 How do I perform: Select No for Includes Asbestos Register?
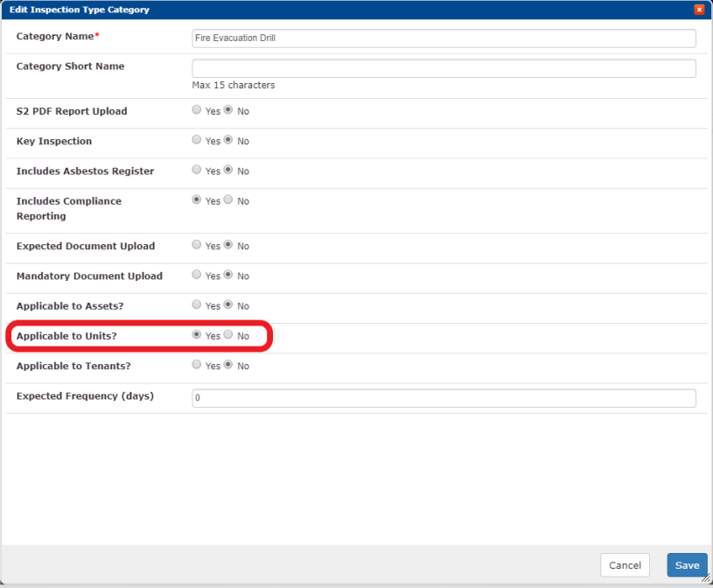pos(228,170)
